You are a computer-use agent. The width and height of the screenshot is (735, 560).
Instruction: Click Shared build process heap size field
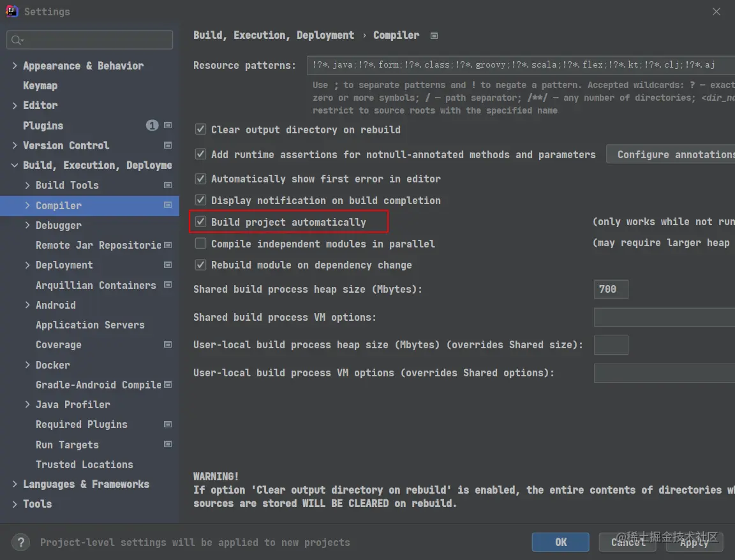pos(611,289)
